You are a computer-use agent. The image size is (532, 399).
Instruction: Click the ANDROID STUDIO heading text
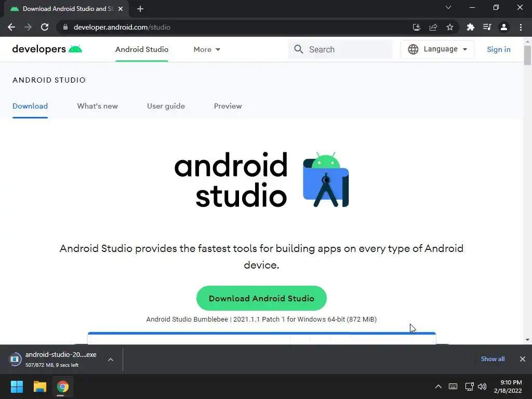[49, 80]
